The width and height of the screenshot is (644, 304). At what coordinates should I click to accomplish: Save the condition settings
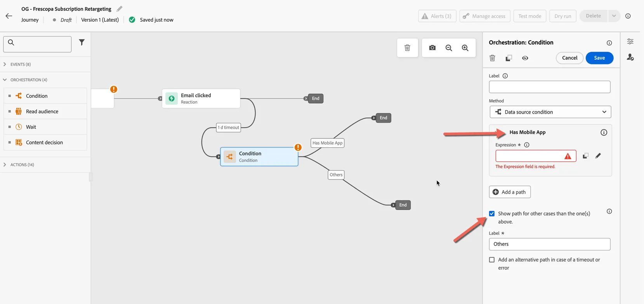coord(599,58)
